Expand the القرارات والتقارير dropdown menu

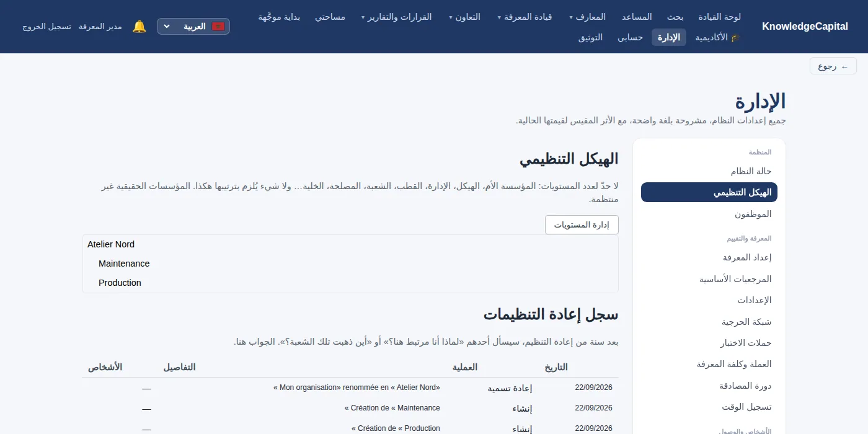(x=397, y=17)
